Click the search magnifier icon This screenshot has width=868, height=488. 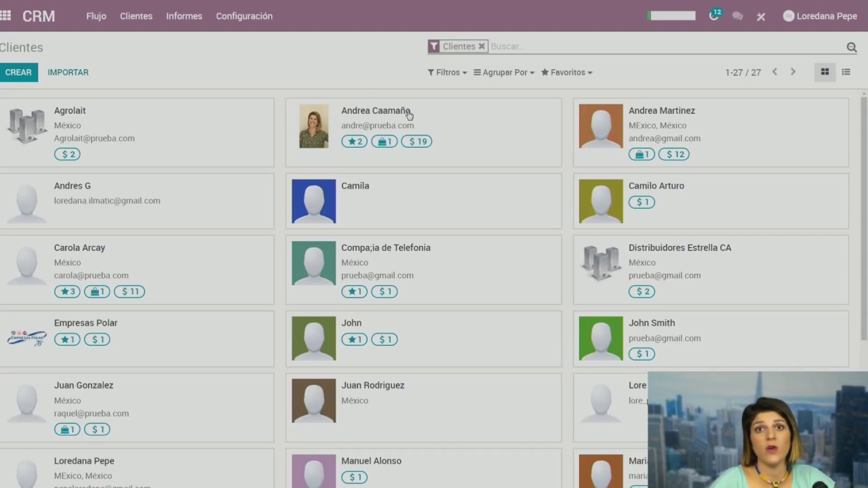coord(852,47)
